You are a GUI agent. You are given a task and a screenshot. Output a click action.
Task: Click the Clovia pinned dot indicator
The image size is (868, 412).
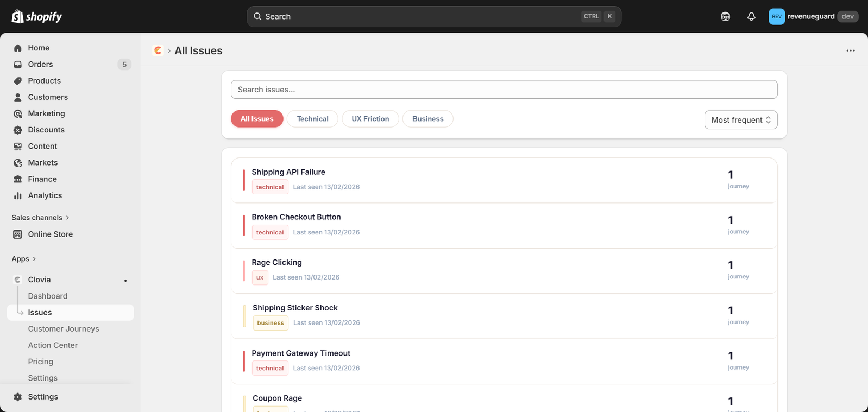[x=125, y=281]
